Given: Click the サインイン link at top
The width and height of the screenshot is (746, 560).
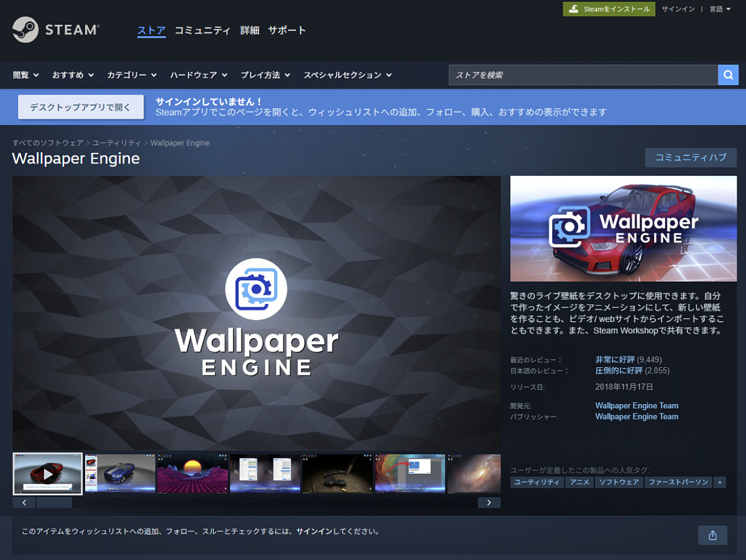Looking at the screenshot, I should [678, 9].
